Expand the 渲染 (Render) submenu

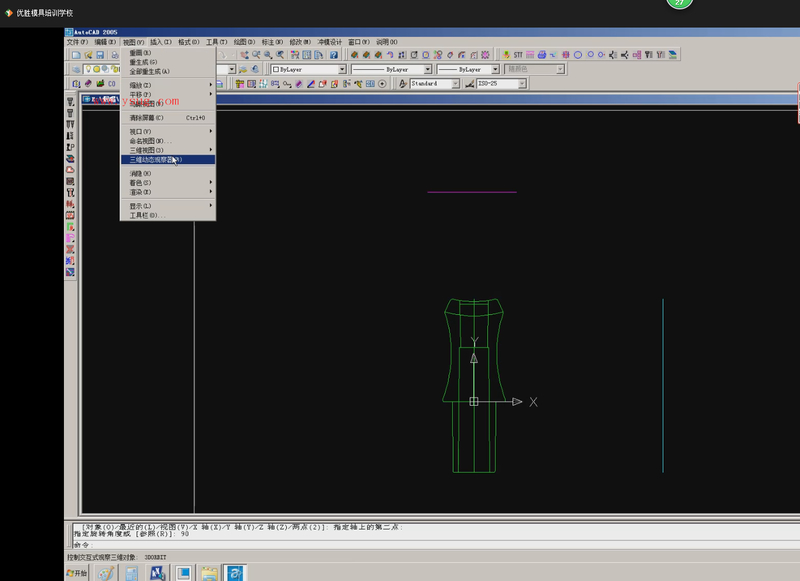tap(168, 192)
